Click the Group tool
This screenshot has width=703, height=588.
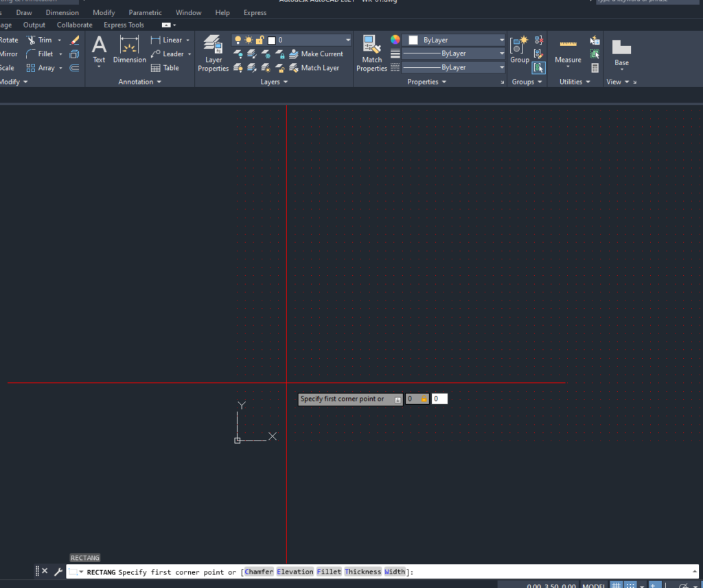(x=520, y=50)
